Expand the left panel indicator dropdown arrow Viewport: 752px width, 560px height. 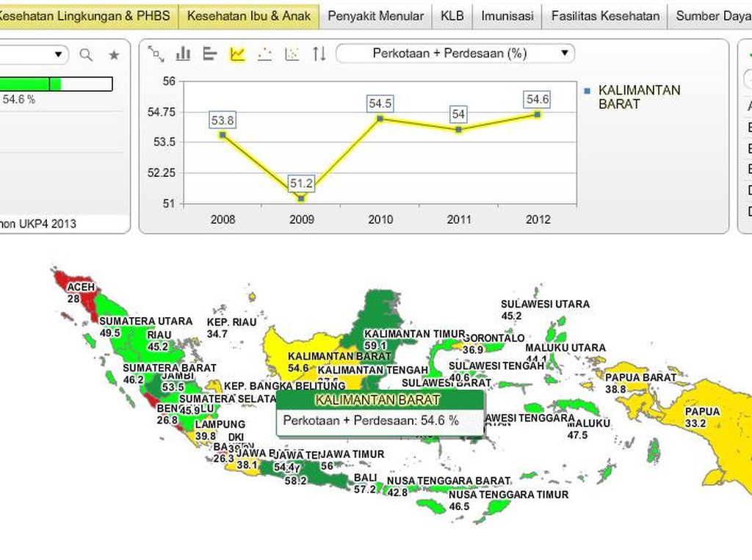coord(58,54)
